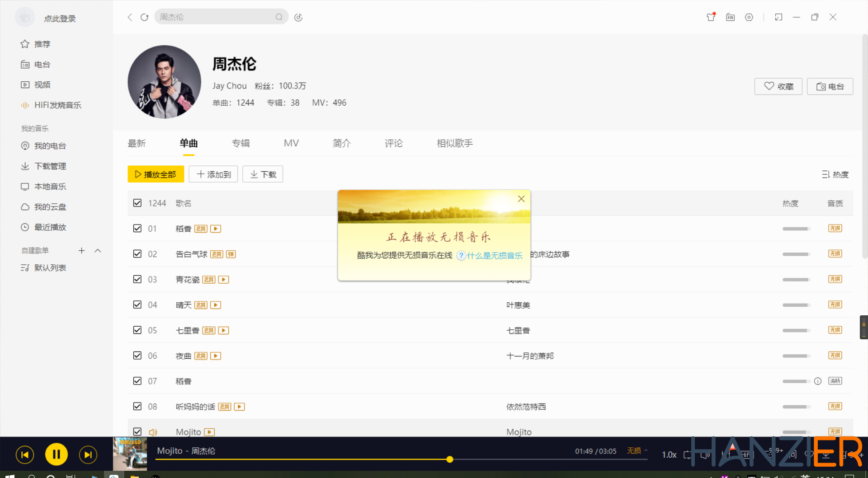This screenshot has height=478, width=868.
Task: Skip to the next track
Action: pyautogui.click(x=88, y=455)
